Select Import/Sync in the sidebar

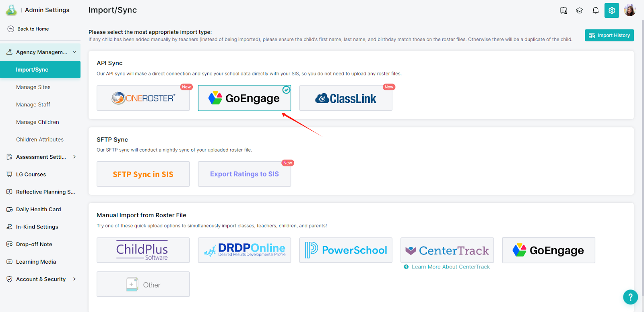click(x=40, y=70)
